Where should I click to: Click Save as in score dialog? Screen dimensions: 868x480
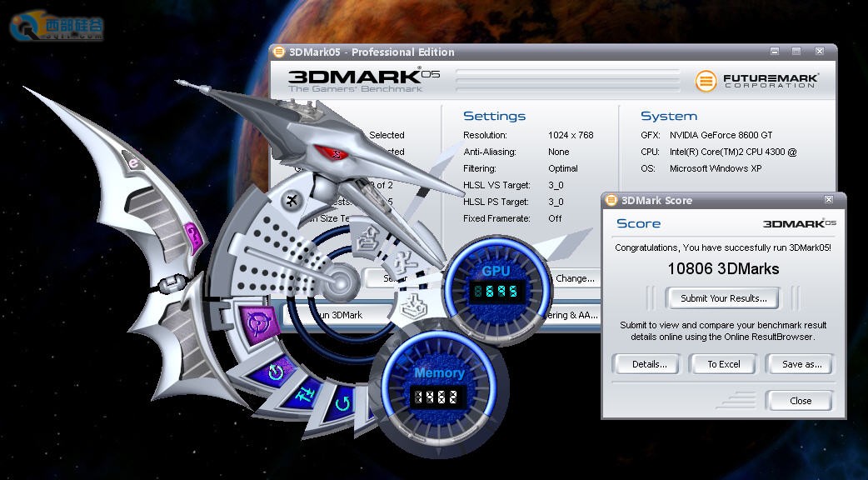[x=801, y=364]
